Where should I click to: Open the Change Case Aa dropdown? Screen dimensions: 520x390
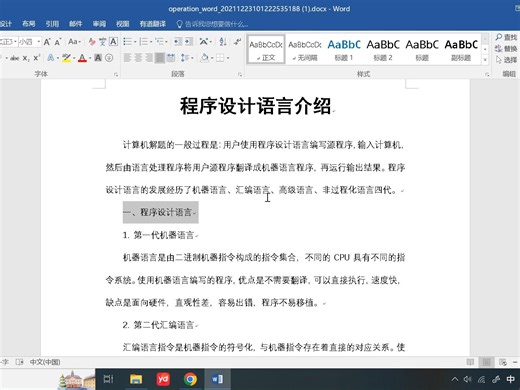pyautogui.click(x=74, y=42)
